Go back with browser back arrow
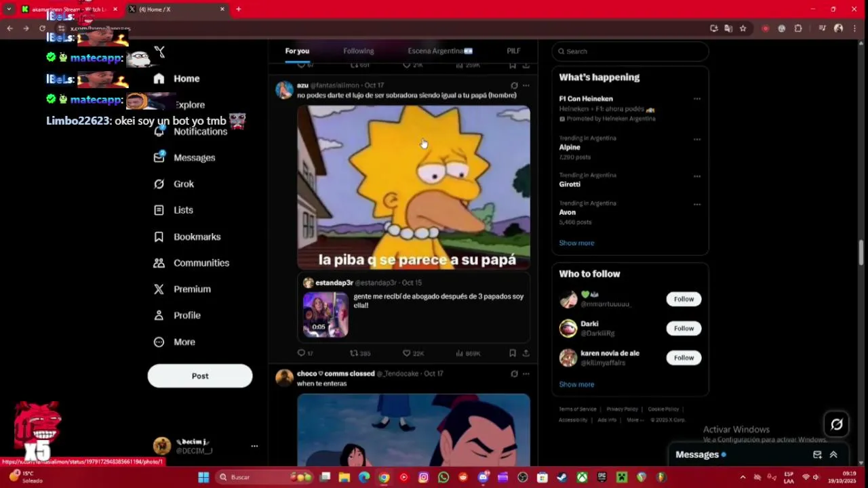This screenshot has width=868, height=488. [9, 28]
